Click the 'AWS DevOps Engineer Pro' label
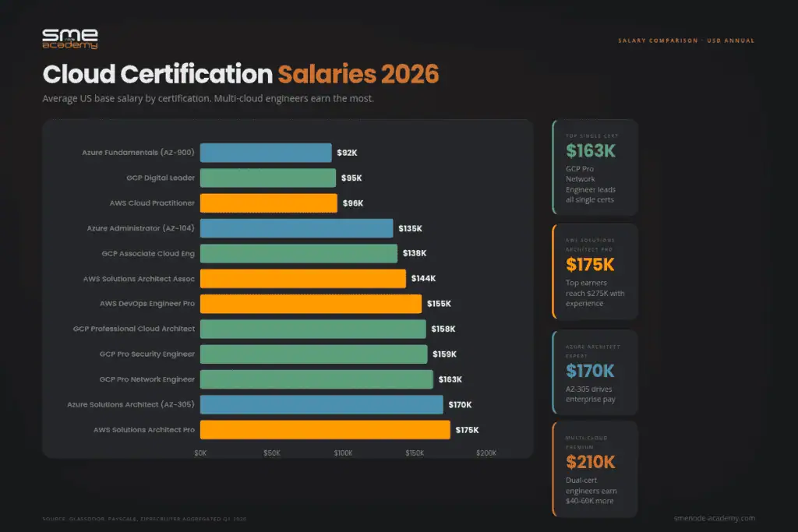 click(x=147, y=304)
